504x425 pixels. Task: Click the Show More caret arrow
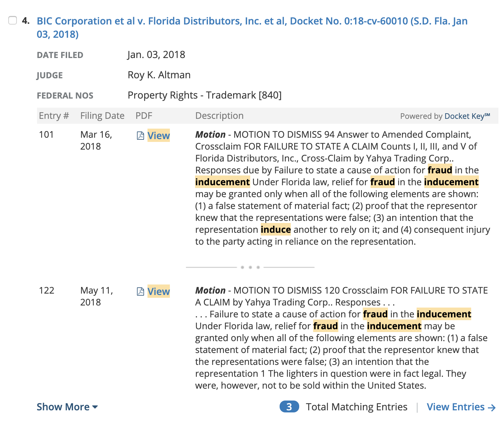pyautogui.click(x=95, y=407)
